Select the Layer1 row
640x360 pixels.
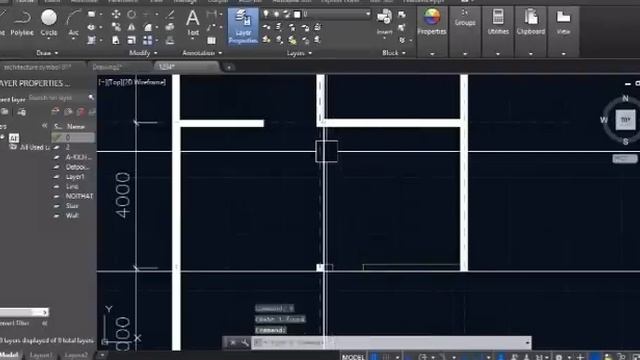pyautogui.click(x=73, y=177)
